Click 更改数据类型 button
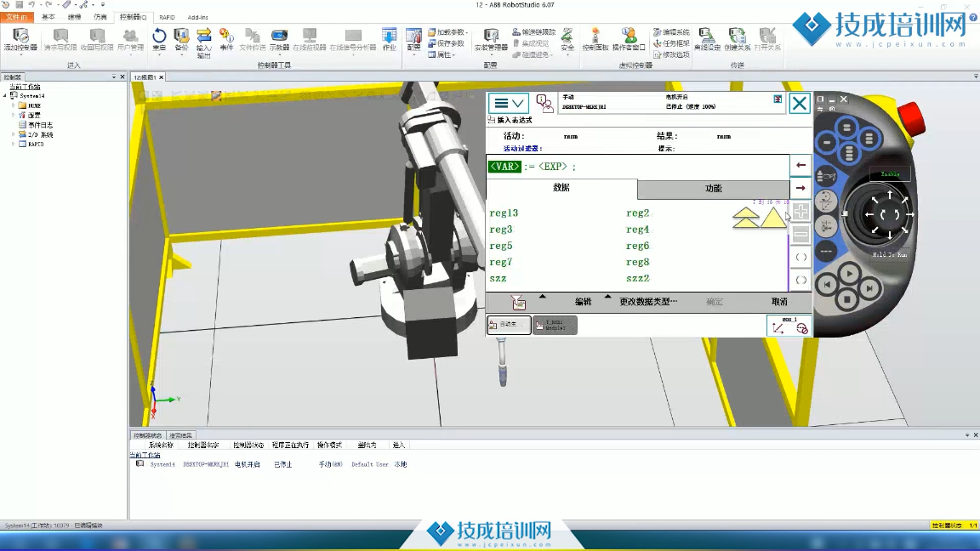 (x=648, y=302)
